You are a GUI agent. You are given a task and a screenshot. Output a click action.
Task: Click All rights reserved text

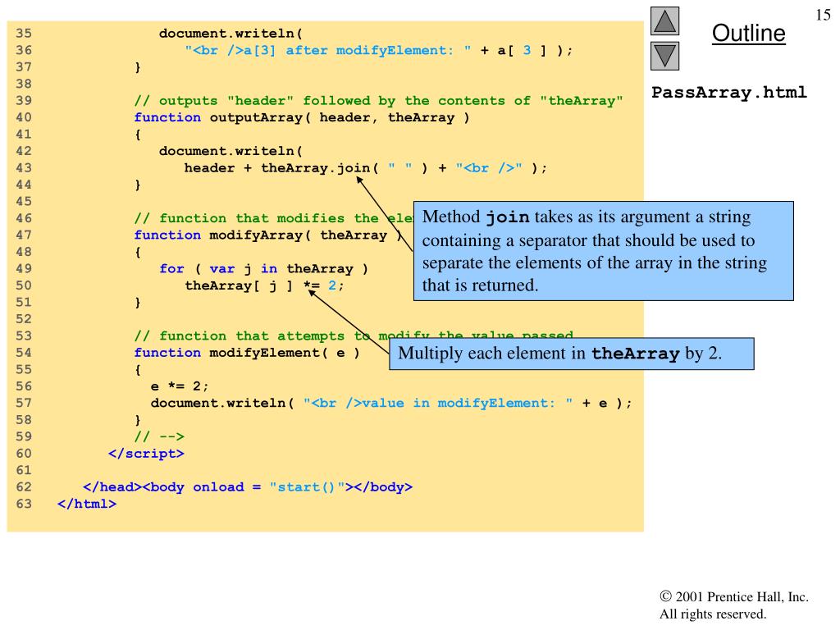(x=713, y=614)
